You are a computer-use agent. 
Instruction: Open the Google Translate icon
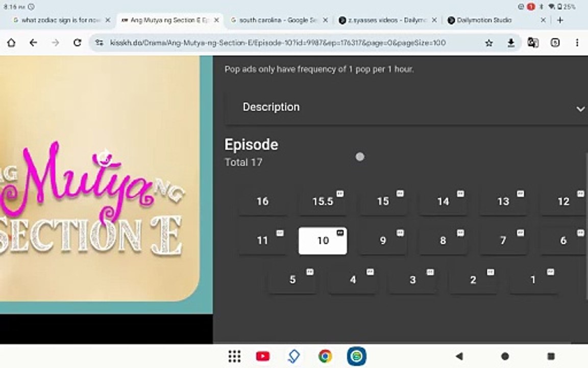[533, 43]
